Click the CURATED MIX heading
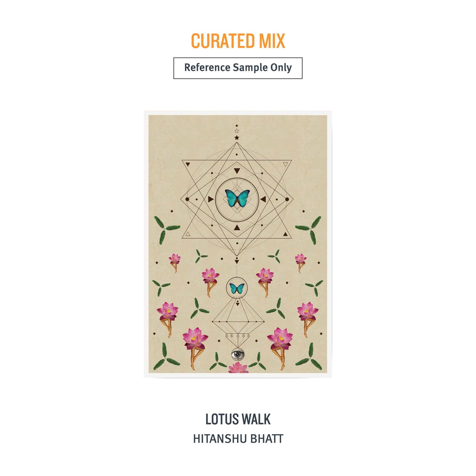The width and height of the screenshot is (476, 476). 238,41
